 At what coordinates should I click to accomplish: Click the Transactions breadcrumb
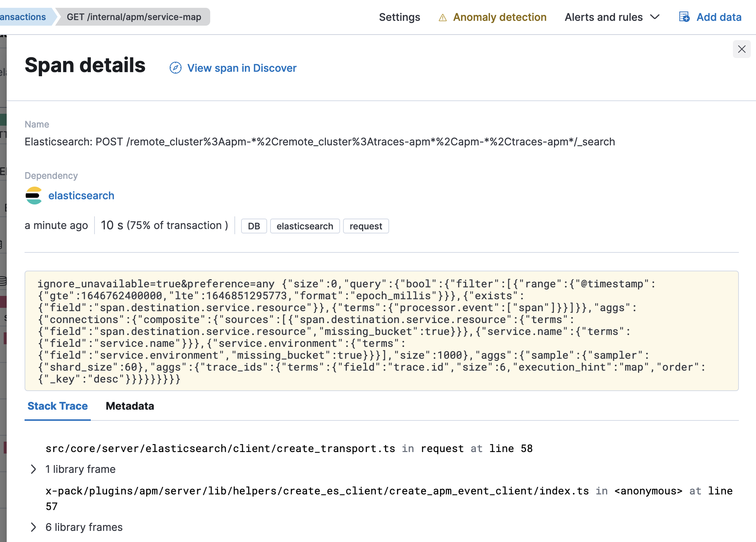click(22, 17)
